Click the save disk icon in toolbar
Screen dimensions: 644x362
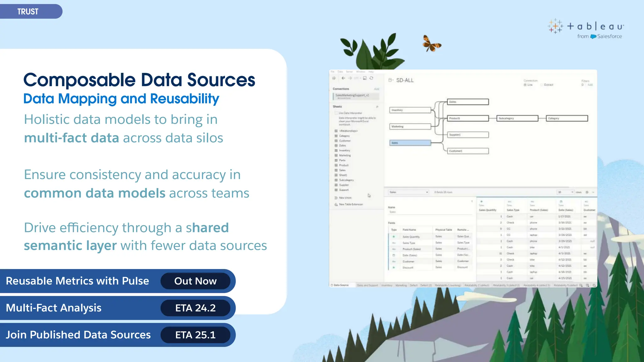[x=365, y=78]
